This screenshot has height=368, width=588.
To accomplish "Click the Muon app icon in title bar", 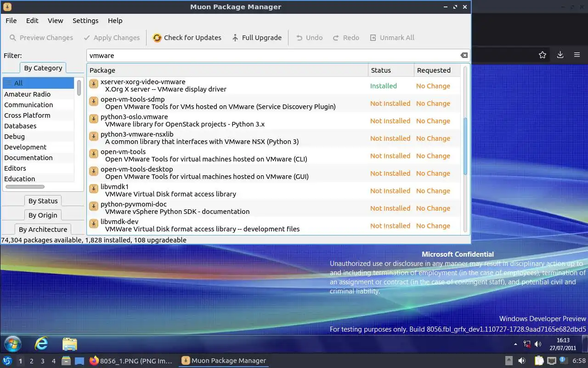I will coord(7,7).
